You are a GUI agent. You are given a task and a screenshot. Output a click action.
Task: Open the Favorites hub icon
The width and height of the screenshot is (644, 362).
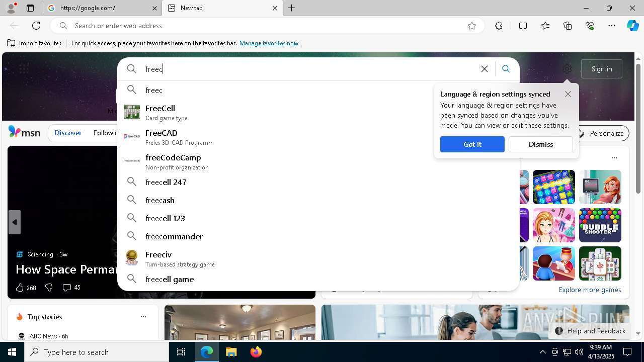545,26
